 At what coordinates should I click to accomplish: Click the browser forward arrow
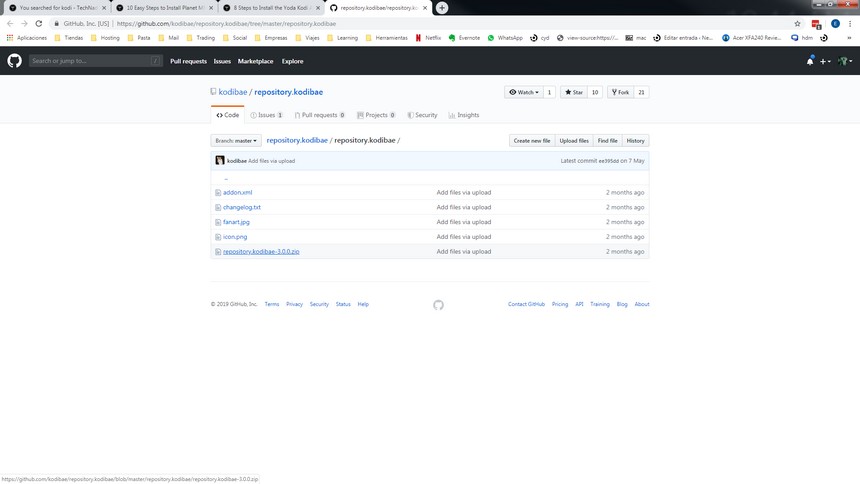click(x=24, y=24)
